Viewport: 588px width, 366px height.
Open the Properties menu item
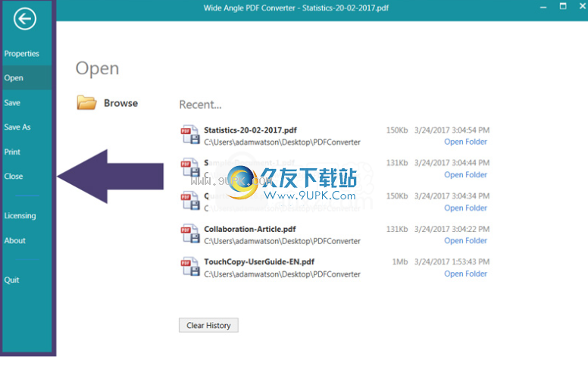coord(22,54)
